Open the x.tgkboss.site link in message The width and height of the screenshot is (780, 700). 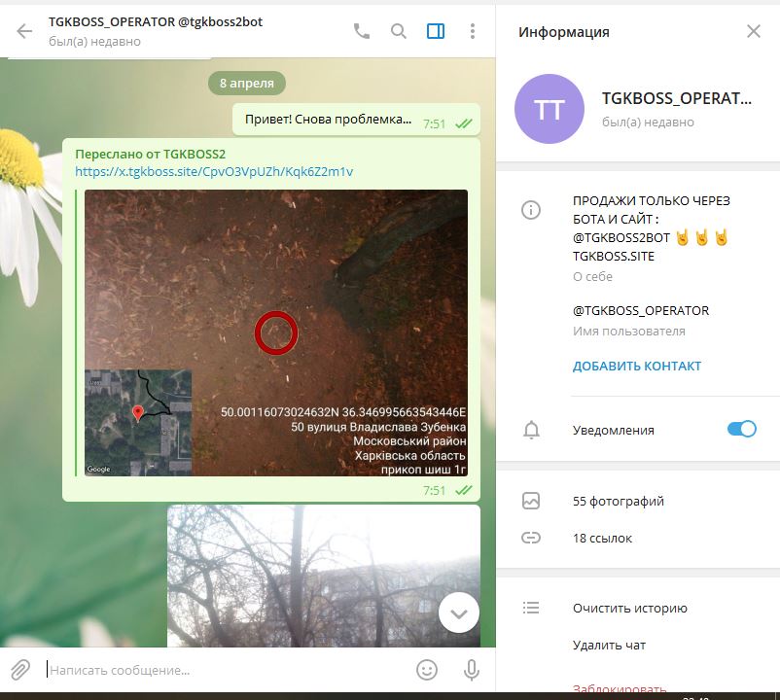click(214, 172)
